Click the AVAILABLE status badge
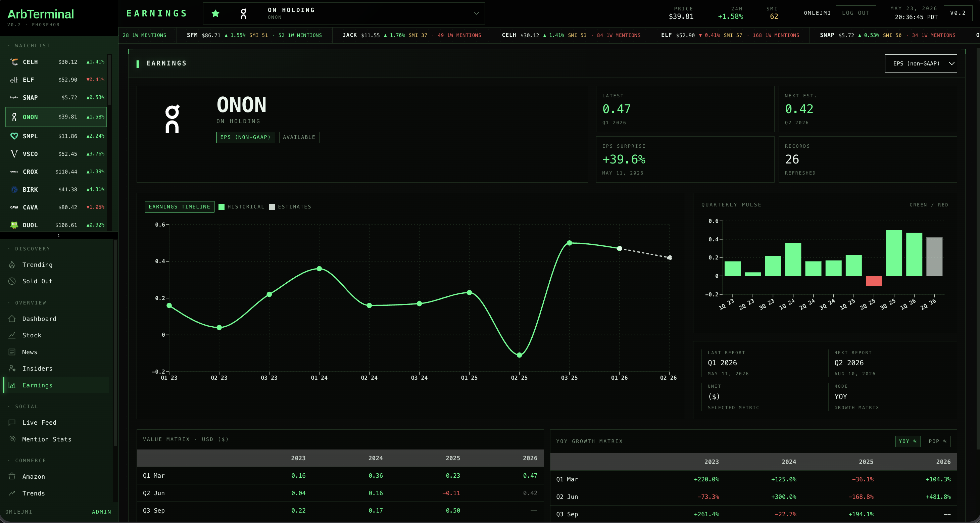The height and width of the screenshot is (523, 980). (299, 137)
